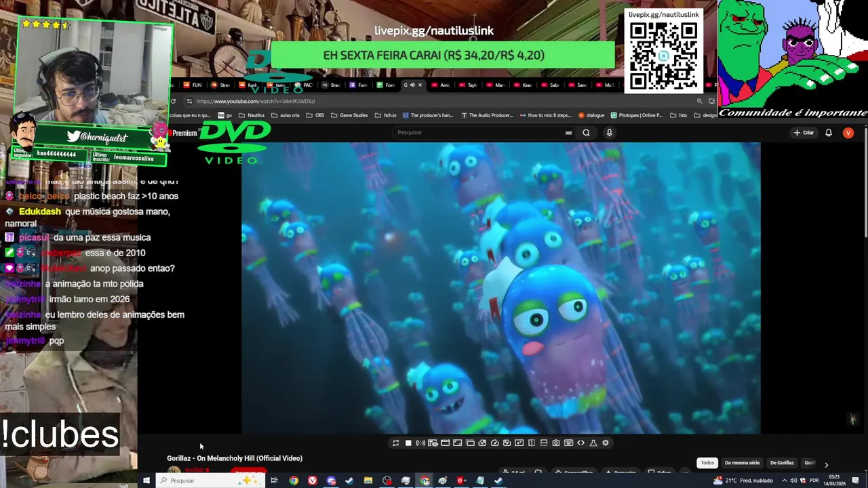Click the clapperboard cinema mode icon
Image resolution: width=868 pixels, height=488 pixels.
pyautogui.click(x=445, y=443)
